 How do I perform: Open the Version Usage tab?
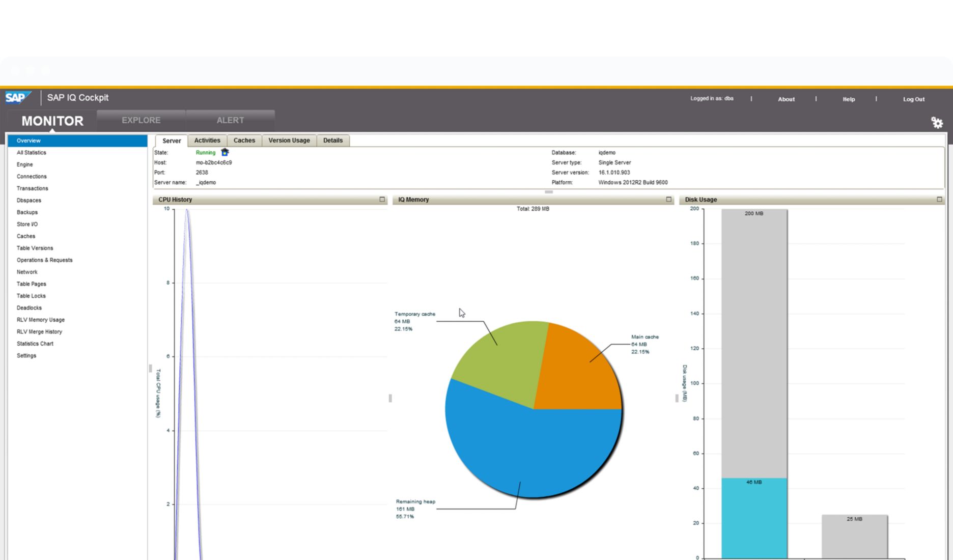(289, 140)
